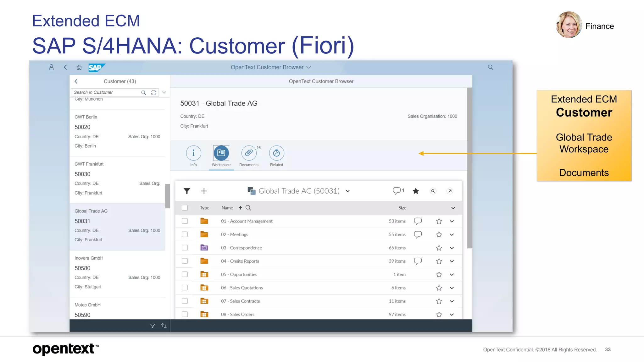Image resolution: width=644 pixels, height=362 pixels.
Task: Filter customer list in footer bar
Action: (x=153, y=326)
